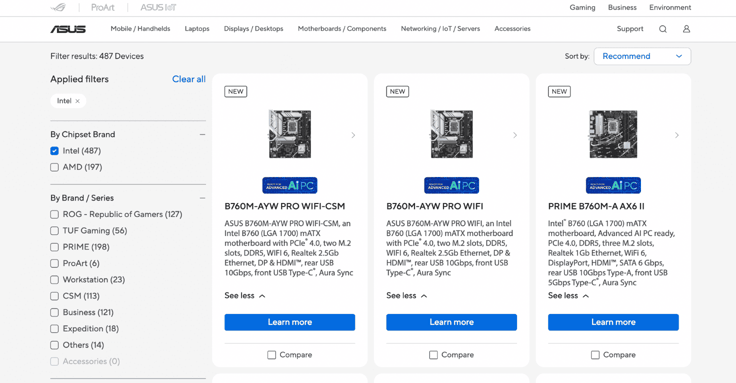Check the PRIME series filter

click(x=54, y=247)
